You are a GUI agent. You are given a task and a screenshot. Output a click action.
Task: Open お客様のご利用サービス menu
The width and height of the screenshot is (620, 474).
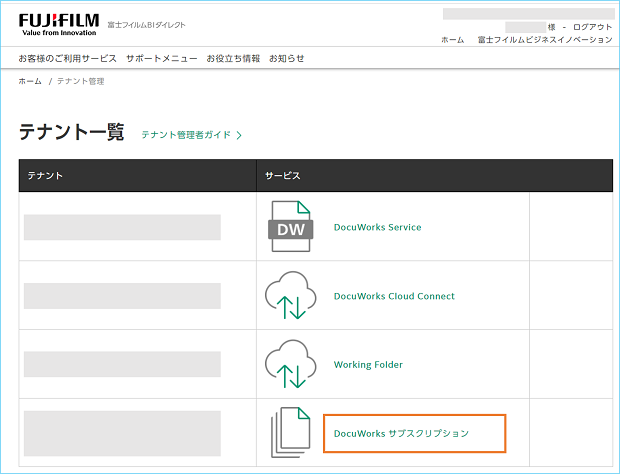(68, 59)
